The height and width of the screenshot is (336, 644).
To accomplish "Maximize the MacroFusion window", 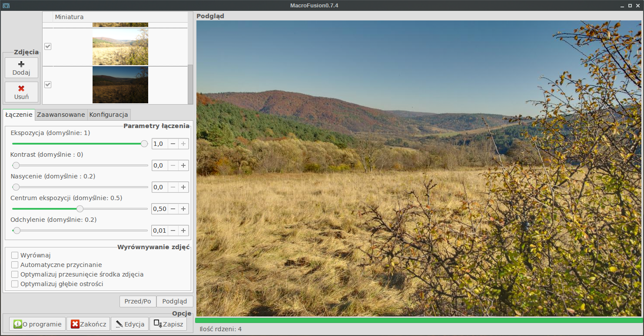I will pyautogui.click(x=630, y=5).
